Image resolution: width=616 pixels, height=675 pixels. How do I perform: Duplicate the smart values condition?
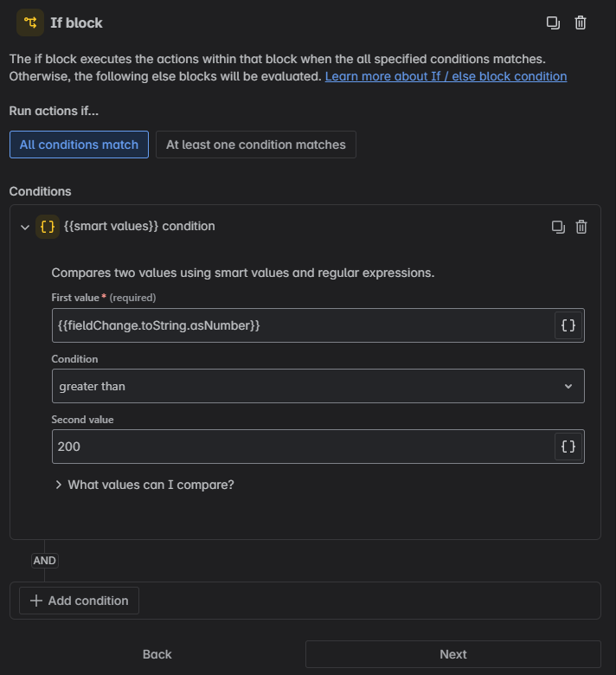pyautogui.click(x=558, y=227)
